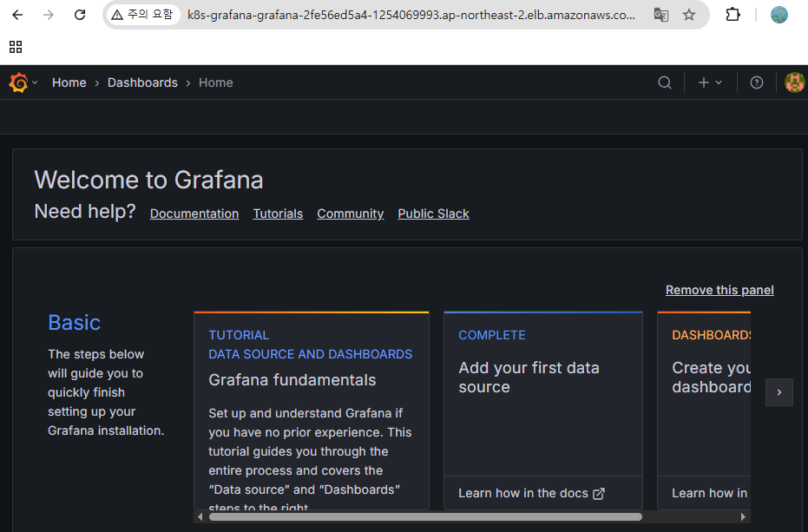Image resolution: width=808 pixels, height=532 pixels.
Task: Open the Grafana search magnifier icon
Action: coord(665,82)
